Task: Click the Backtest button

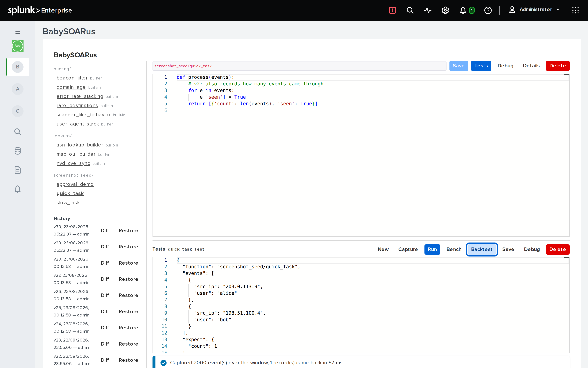Action: (x=482, y=250)
